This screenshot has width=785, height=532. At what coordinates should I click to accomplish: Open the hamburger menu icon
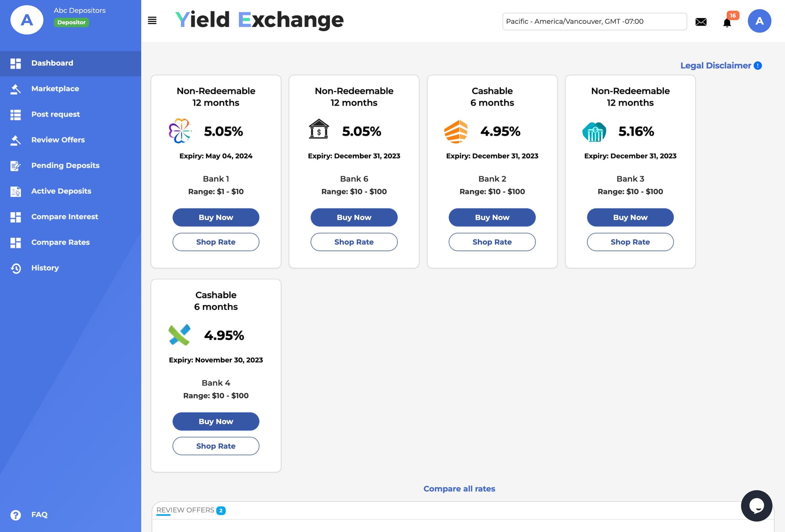(x=152, y=21)
